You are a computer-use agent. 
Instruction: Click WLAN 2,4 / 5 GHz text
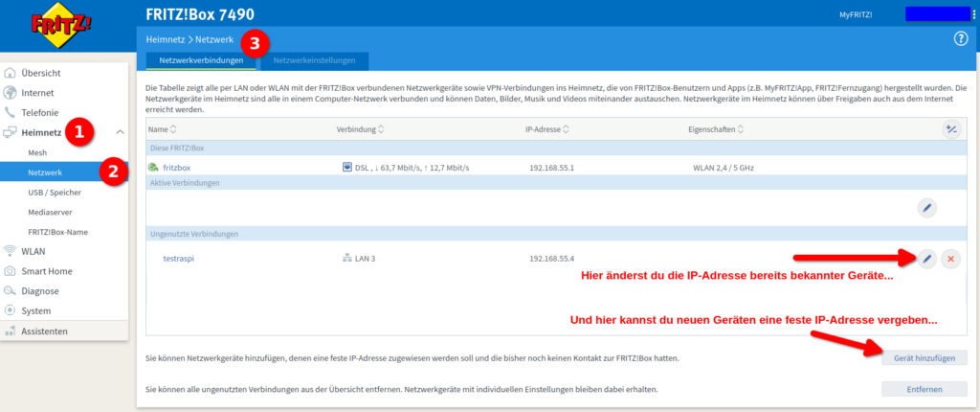click(x=725, y=168)
